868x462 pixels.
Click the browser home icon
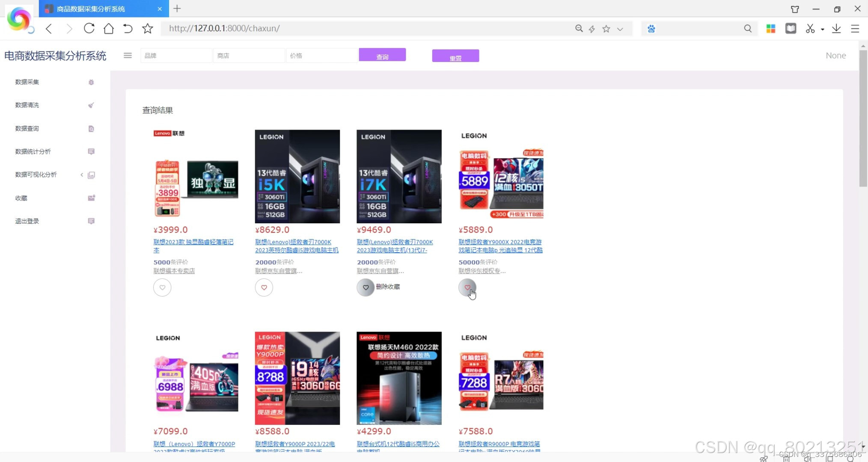pyautogui.click(x=109, y=29)
